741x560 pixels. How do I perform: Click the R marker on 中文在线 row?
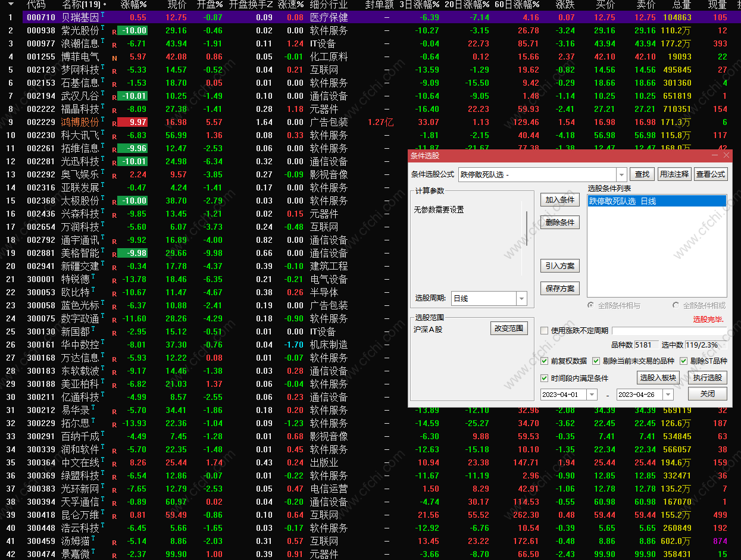(114, 463)
